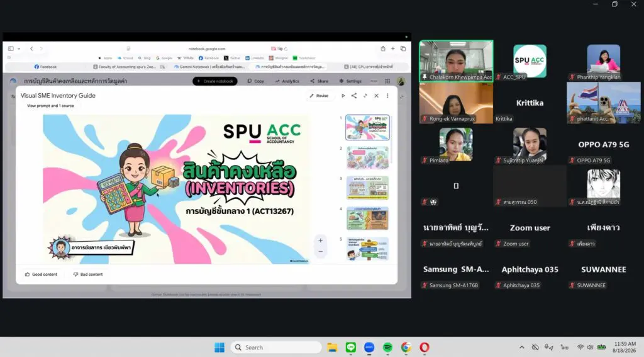The width and height of the screenshot is (644, 357).
Task: Click View prompt and 1 source
Action: point(50,106)
